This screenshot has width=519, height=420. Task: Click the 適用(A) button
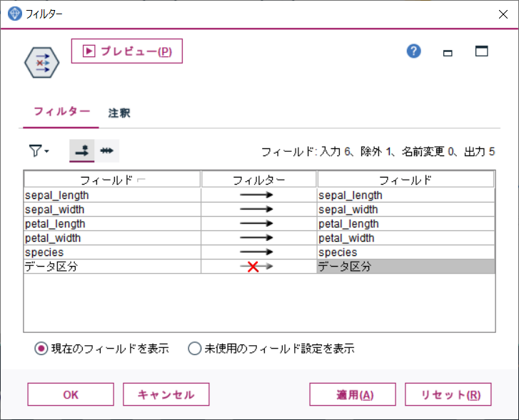pyautogui.click(x=353, y=394)
